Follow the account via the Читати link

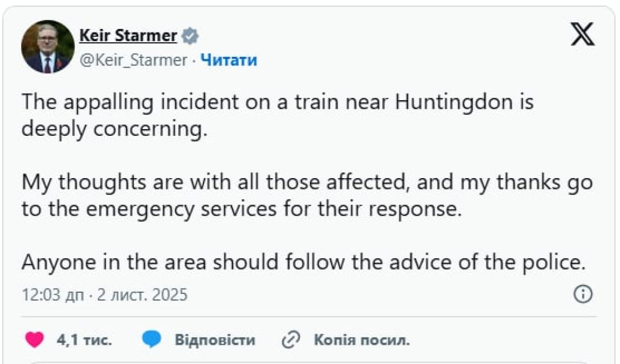pos(228,60)
